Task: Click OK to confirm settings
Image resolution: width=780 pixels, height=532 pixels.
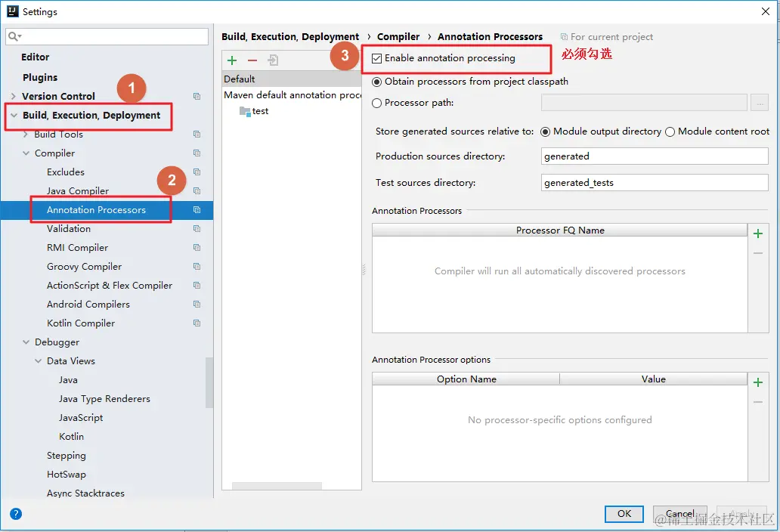Action: coord(624,514)
